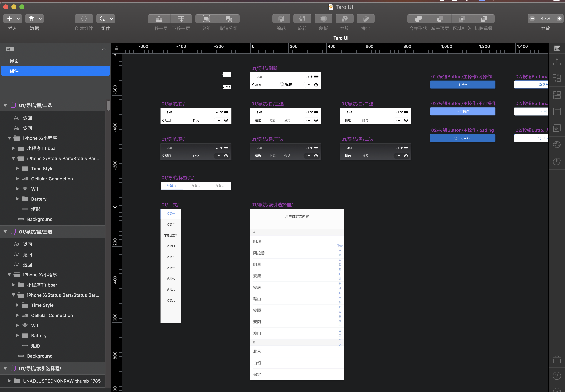Click the Union shapes (合并形状) icon

coord(418,19)
